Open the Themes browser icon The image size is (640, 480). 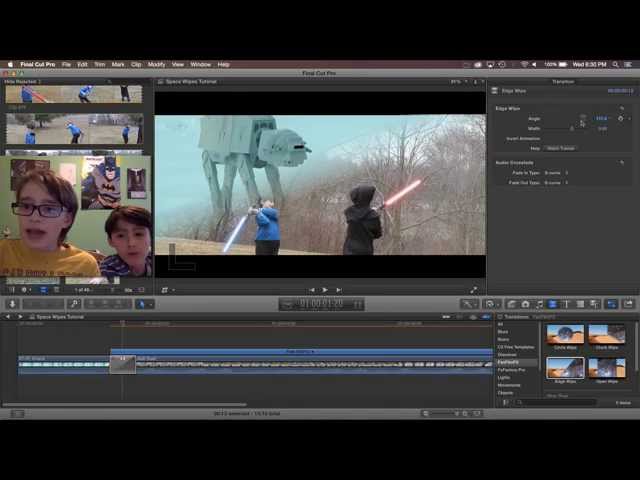tap(594, 304)
